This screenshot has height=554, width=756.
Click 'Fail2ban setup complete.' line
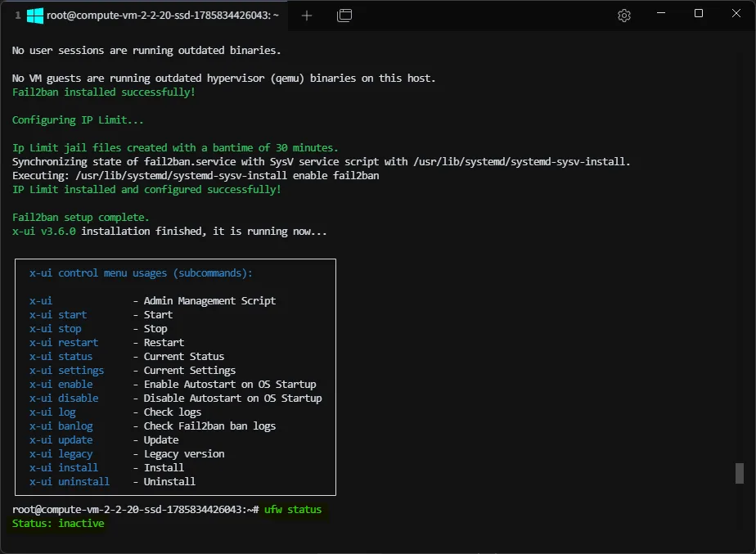pos(80,218)
